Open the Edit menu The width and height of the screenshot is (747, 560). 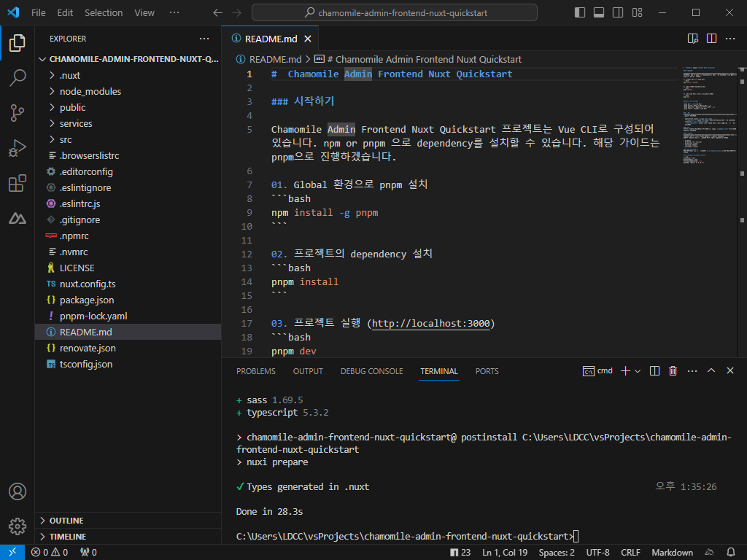(65, 13)
